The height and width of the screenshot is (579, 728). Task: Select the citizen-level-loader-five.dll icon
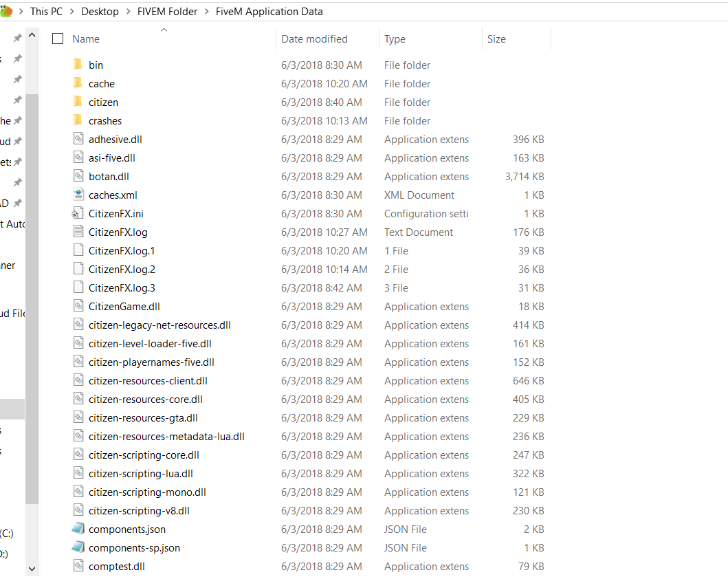(x=78, y=342)
